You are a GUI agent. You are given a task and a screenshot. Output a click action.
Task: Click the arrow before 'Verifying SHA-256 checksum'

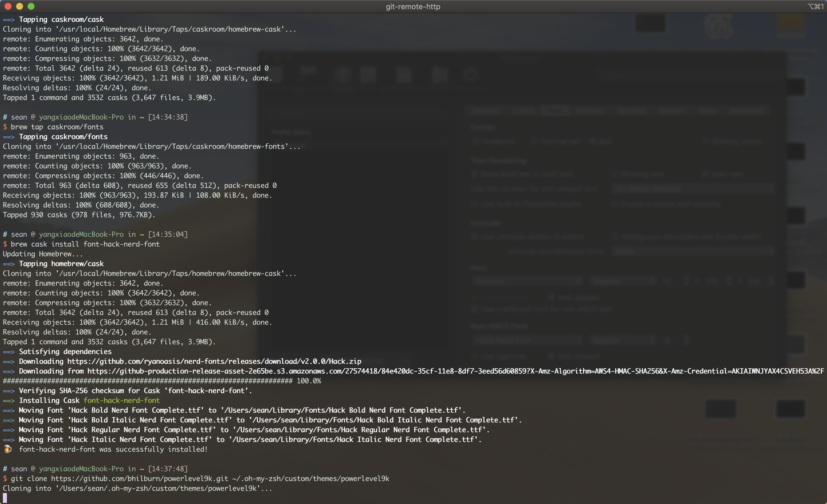click(9, 391)
